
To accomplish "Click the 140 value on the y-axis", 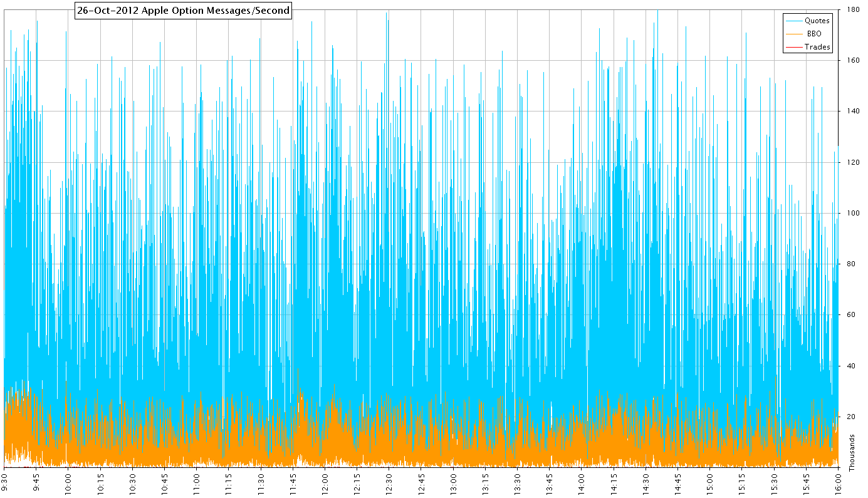I will point(852,112).
